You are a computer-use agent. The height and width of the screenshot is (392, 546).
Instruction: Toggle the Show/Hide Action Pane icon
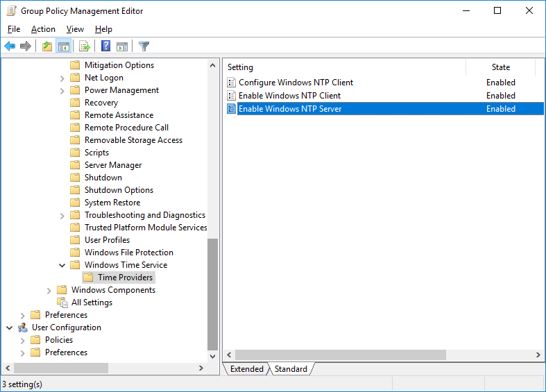point(122,46)
